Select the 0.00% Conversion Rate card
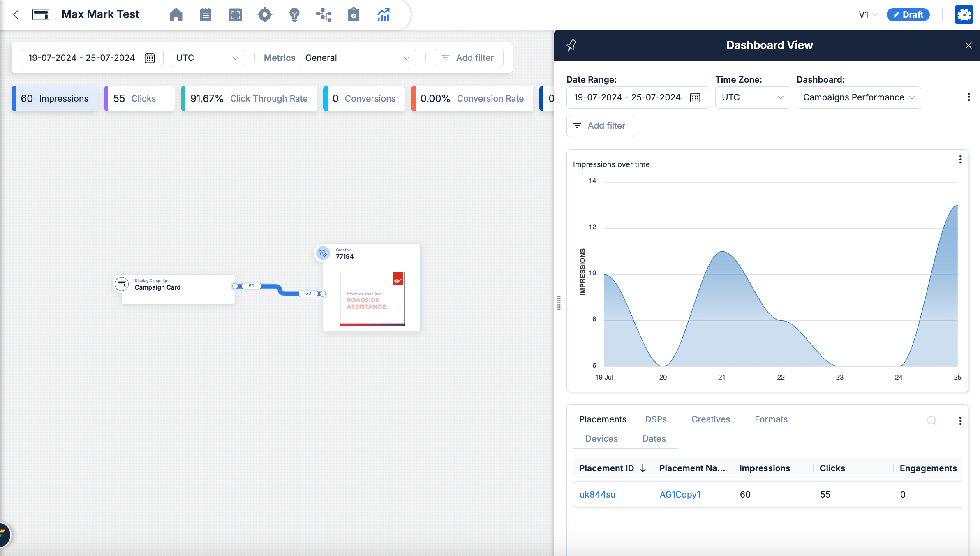Image resolution: width=980 pixels, height=556 pixels. point(472,99)
